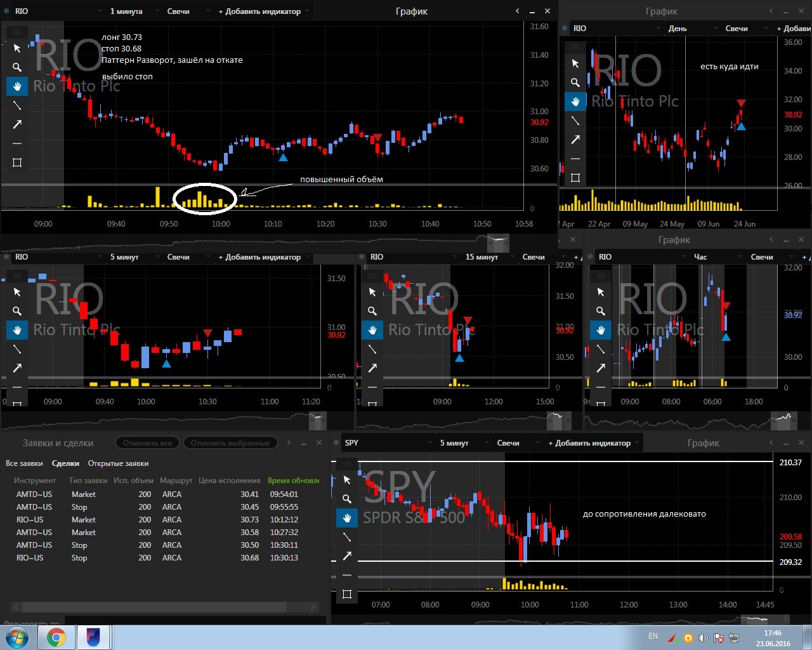Open 'Добавить индикатор' dropdown in SPY chart
Image resolution: width=812 pixels, height=650 pixels.
[594, 443]
